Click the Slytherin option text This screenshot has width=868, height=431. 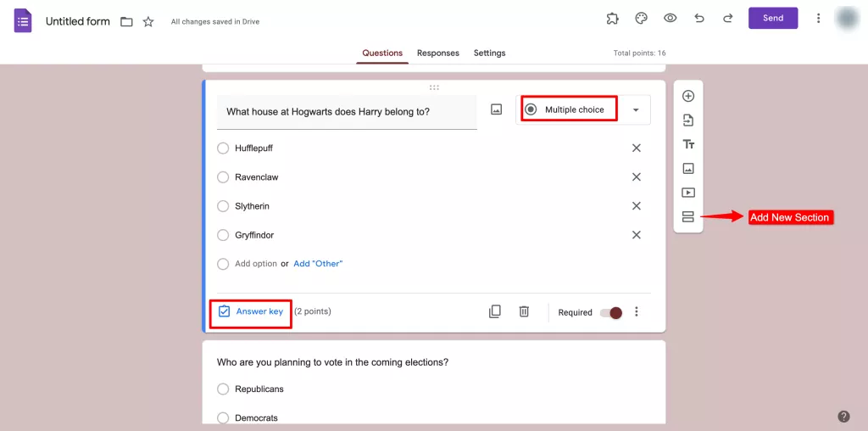(x=252, y=206)
